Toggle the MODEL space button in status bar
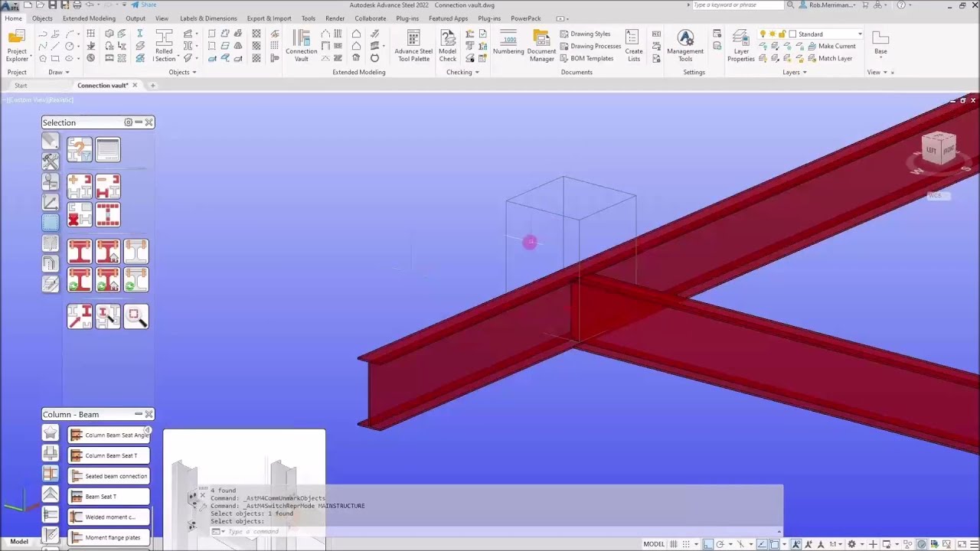Viewport: 980px width, 551px height. click(654, 544)
